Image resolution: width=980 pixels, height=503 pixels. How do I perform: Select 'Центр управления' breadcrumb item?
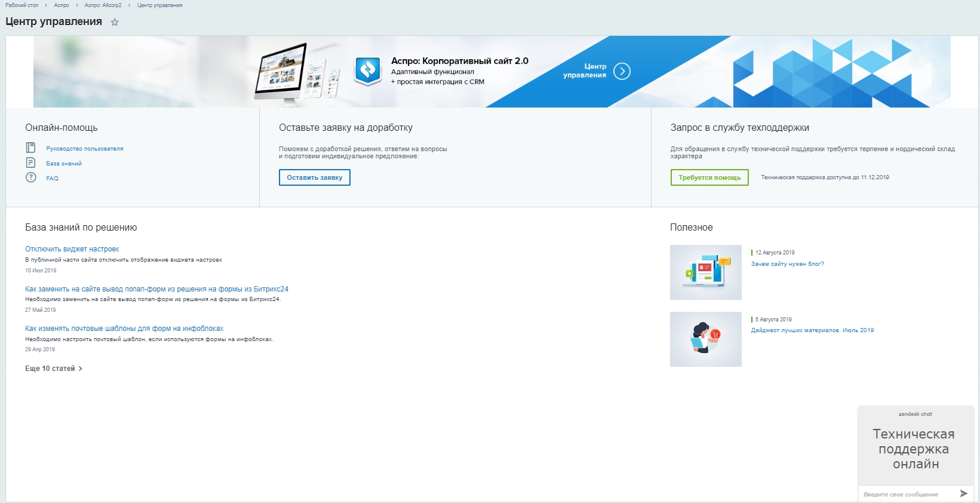point(159,5)
